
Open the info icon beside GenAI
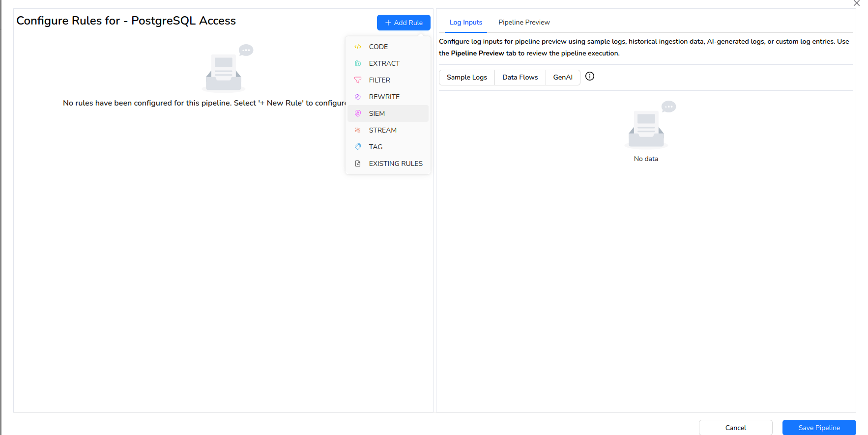590,76
